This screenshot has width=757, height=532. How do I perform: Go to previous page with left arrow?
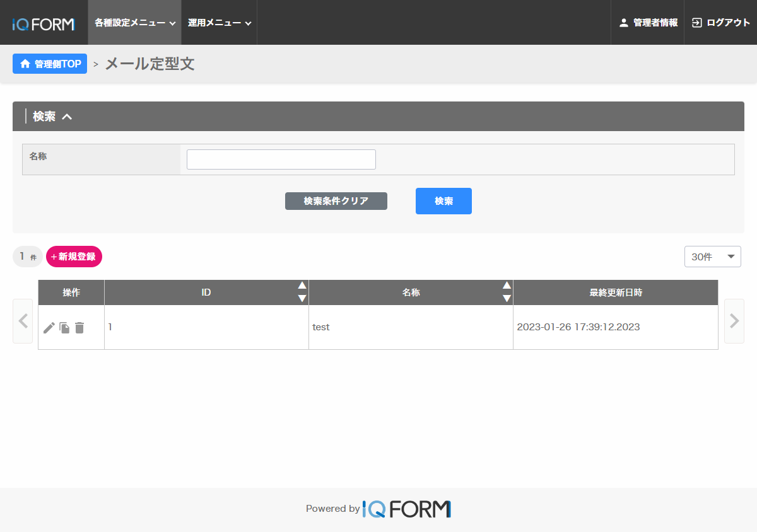click(x=23, y=321)
